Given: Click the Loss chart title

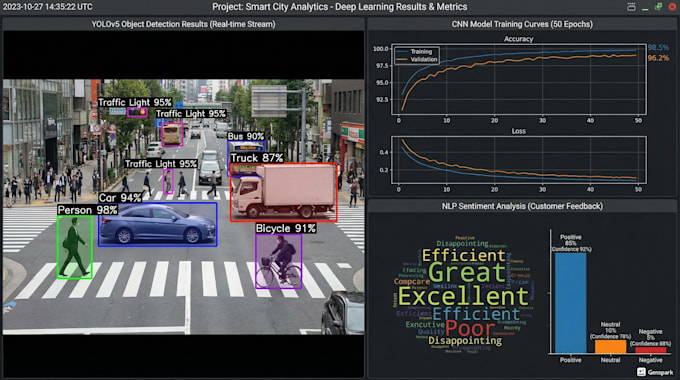Looking at the screenshot, I should 518,131.
